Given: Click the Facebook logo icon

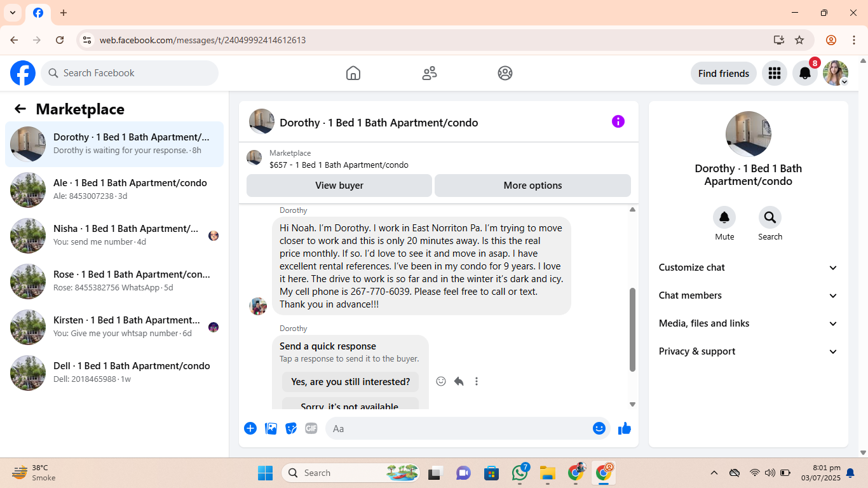Looking at the screenshot, I should [23, 73].
